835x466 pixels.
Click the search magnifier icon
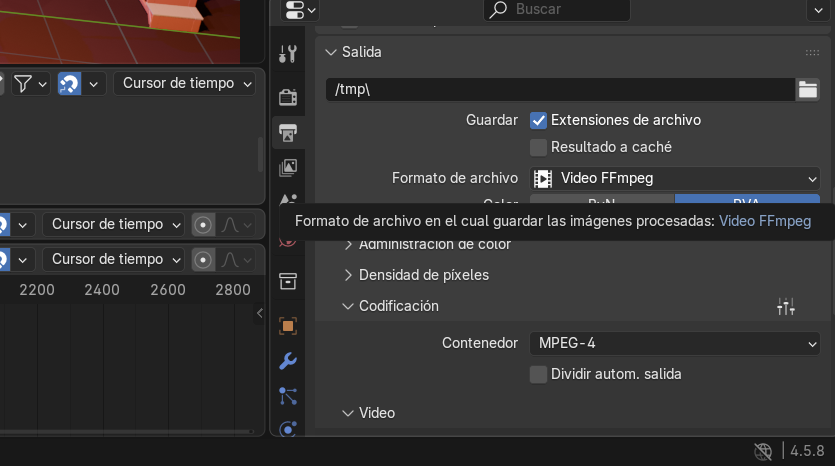(x=498, y=9)
